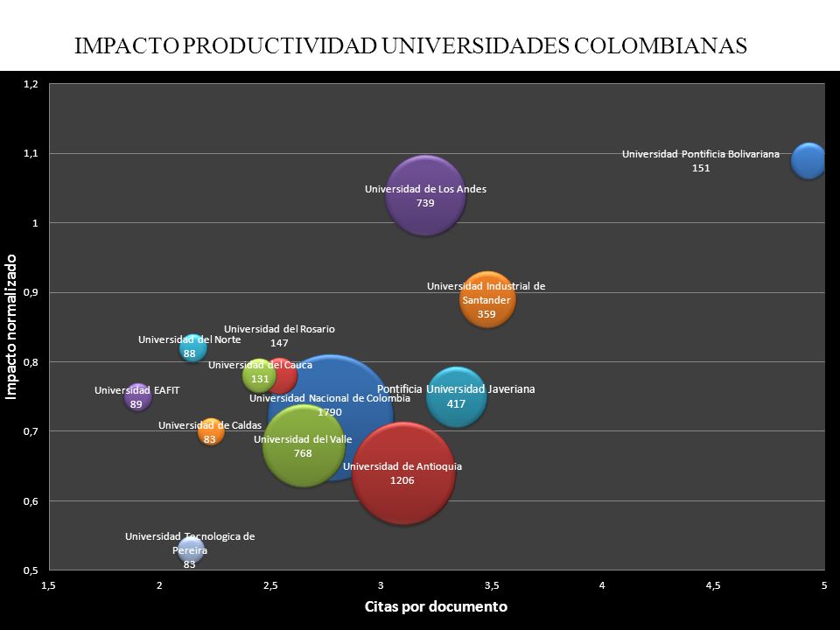The height and width of the screenshot is (630, 840).
Task: Select the Universidad Tecnologica de Pereira bubble
Action: click(x=191, y=550)
